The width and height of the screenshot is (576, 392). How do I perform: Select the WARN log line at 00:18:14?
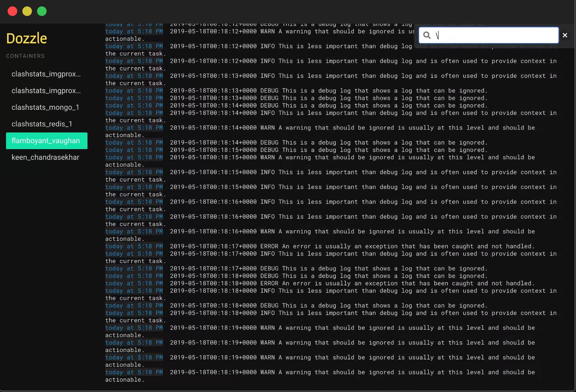click(351, 128)
